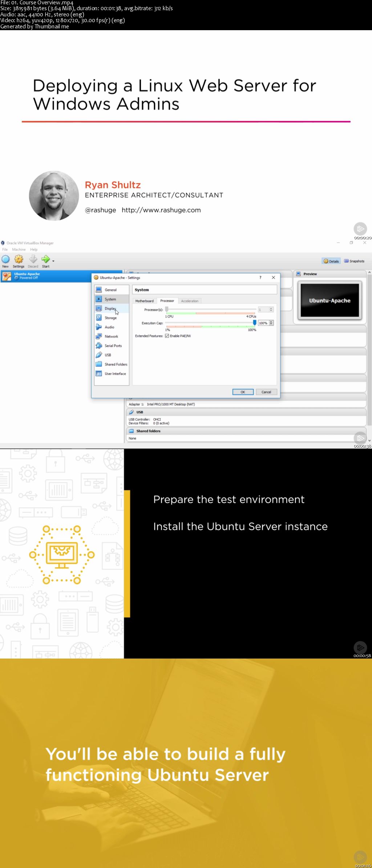Click the New VM toolbar icon
Viewport: 372px width, 868px height.
point(5,261)
